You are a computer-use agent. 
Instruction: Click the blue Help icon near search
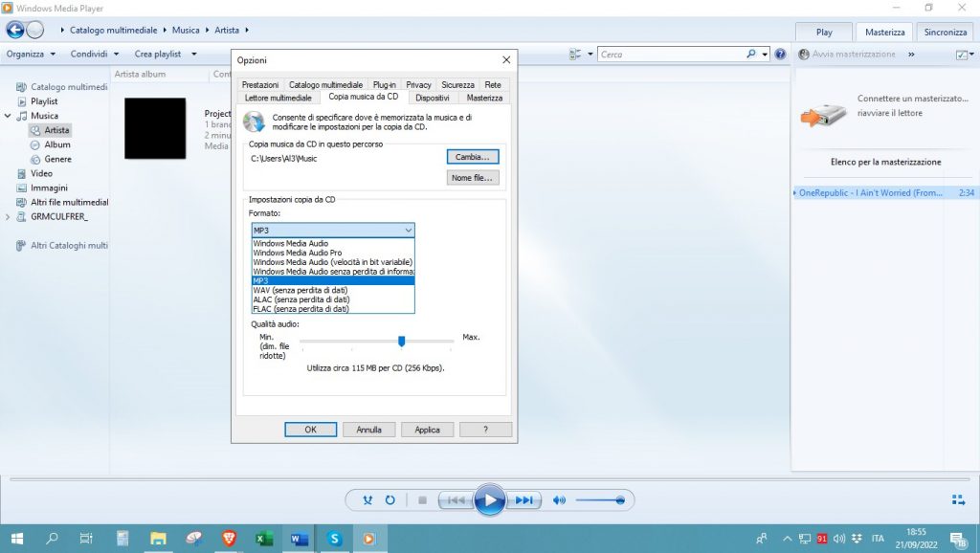click(781, 55)
